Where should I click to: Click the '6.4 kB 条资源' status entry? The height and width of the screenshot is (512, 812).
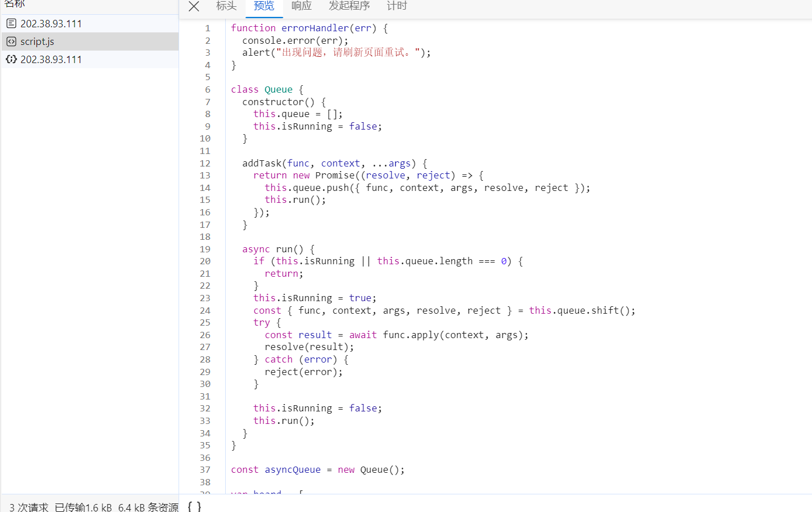click(148, 507)
